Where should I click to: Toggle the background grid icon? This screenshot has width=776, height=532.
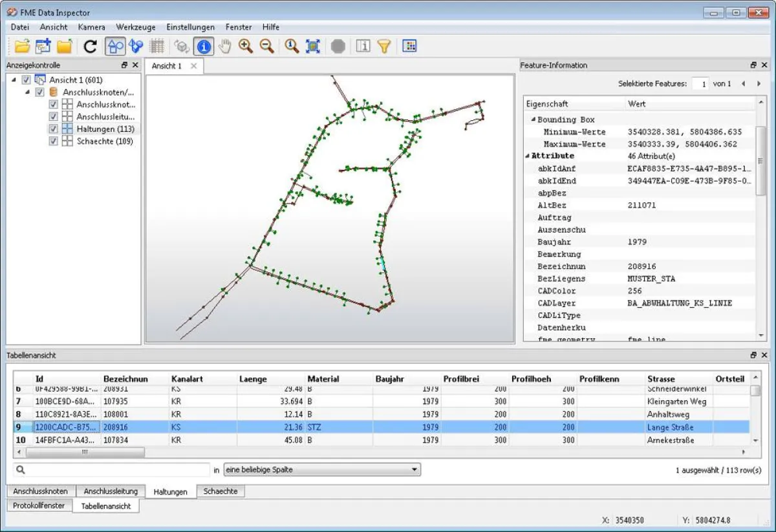click(156, 46)
